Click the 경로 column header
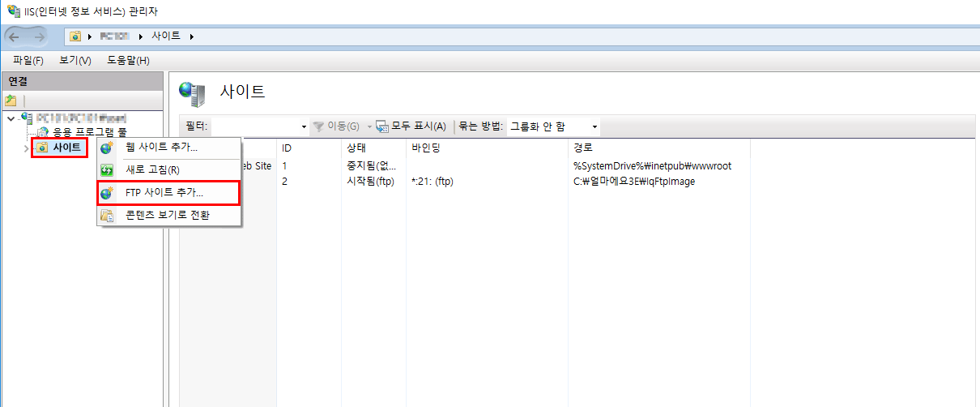Screen dimensions: 980x407 582,148
